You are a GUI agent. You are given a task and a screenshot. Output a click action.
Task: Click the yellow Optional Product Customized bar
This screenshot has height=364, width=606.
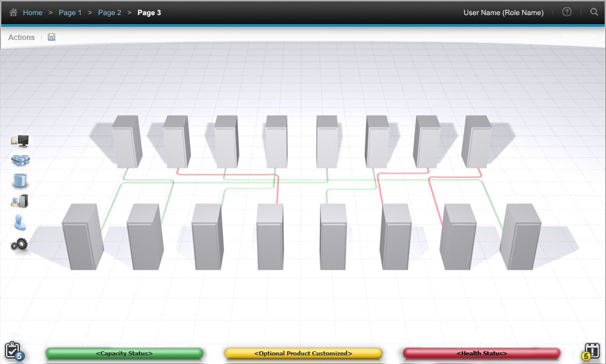tap(303, 353)
